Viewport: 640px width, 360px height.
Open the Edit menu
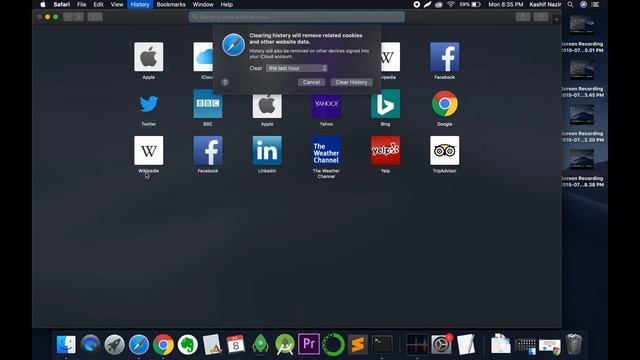point(98,4)
